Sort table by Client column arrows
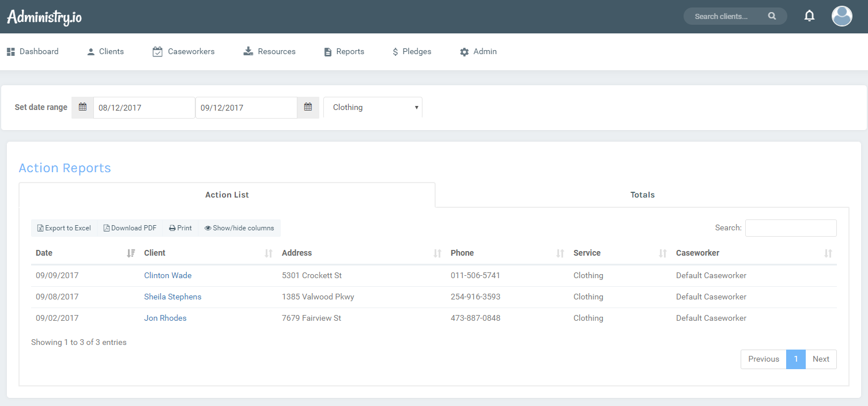Image resolution: width=868 pixels, height=406 pixels. [268, 253]
